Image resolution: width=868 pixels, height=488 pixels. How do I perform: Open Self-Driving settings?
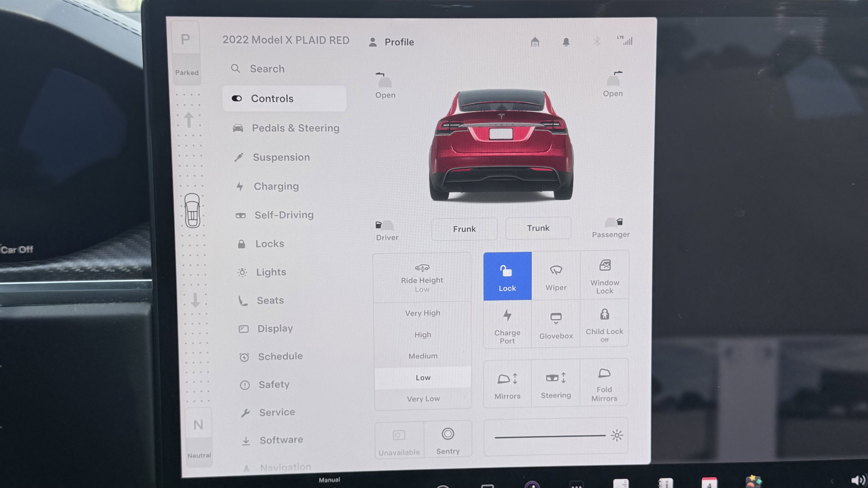[x=274, y=215]
